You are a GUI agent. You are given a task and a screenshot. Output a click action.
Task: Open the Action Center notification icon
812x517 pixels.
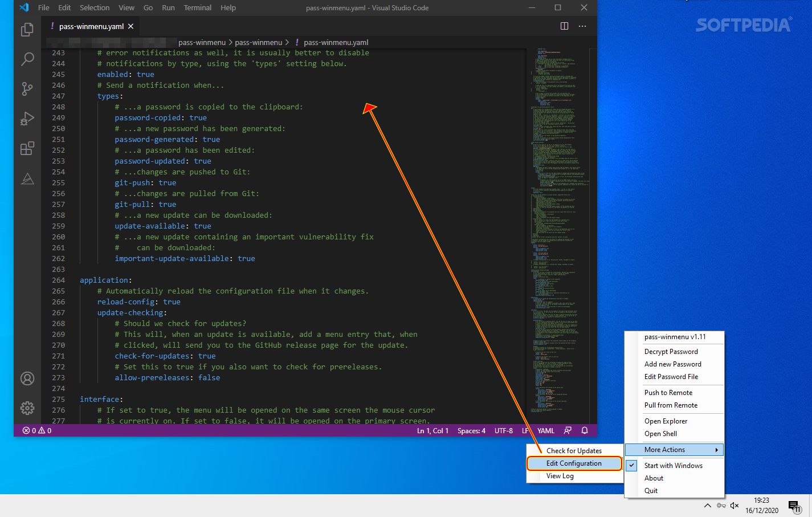tap(795, 506)
